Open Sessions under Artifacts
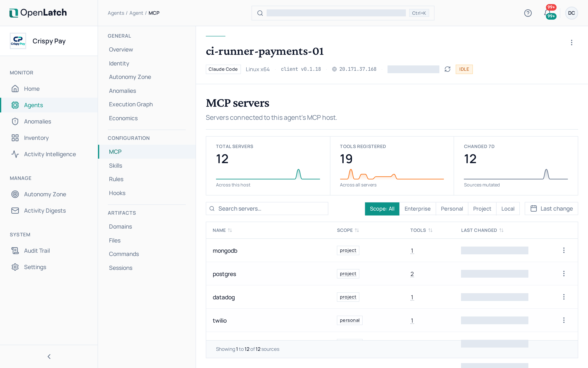Image resolution: width=588 pixels, height=368 pixels. tap(147, 268)
